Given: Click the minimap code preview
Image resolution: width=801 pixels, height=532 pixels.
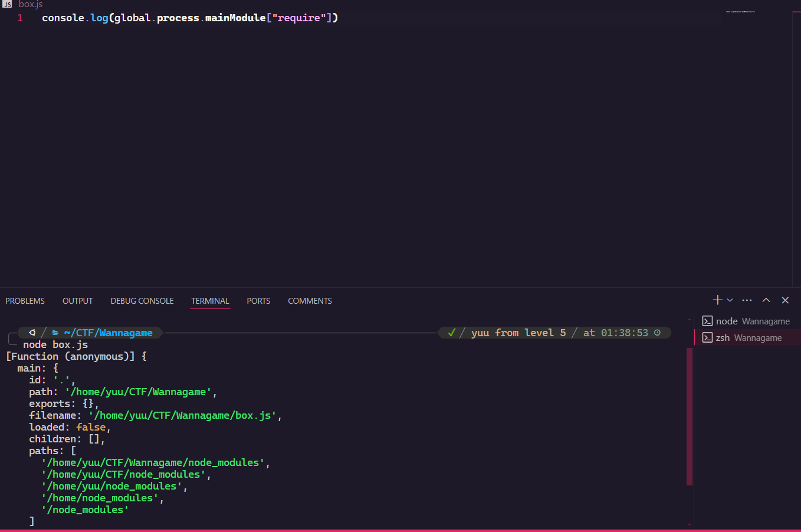Looking at the screenshot, I should click(x=740, y=12).
